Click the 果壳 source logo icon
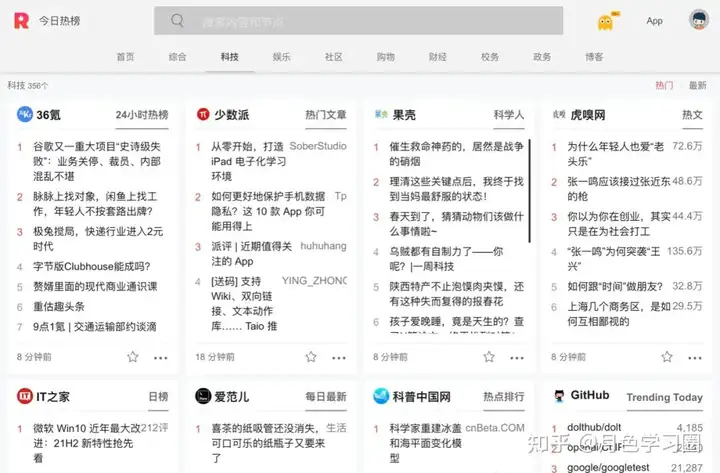This screenshot has width=720, height=473. pyautogui.click(x=381, y=114)
